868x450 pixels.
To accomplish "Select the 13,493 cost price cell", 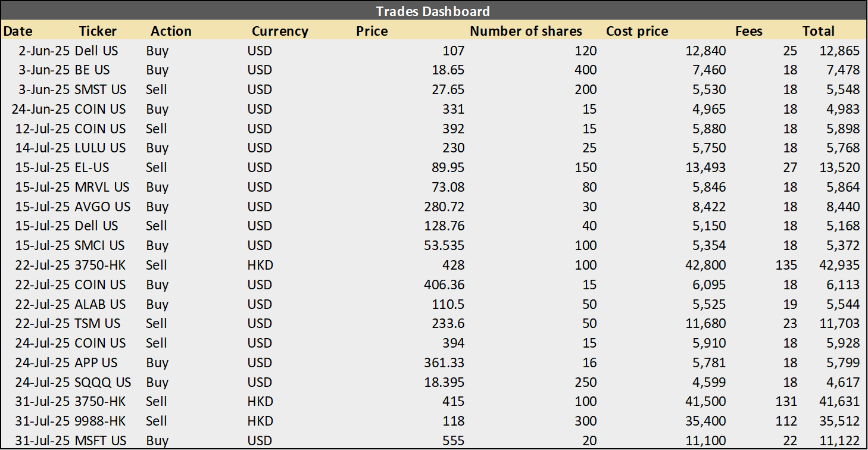I will point(705,167).
